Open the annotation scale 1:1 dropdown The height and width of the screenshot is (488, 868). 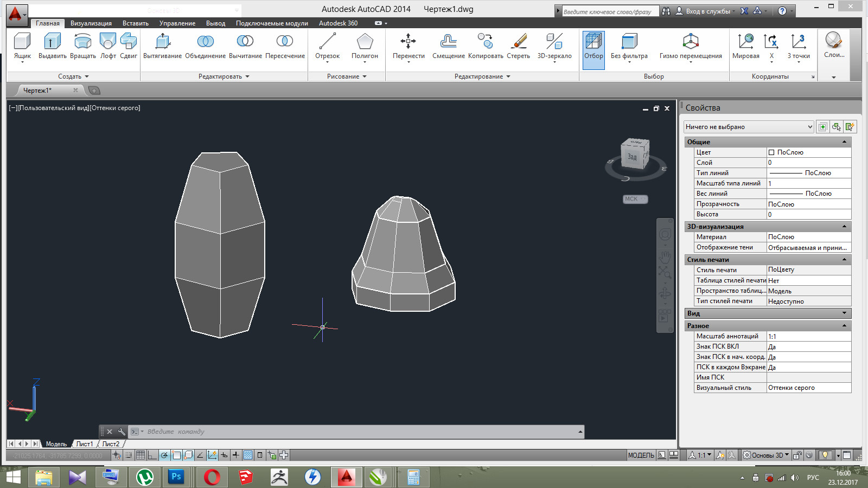point(700,455)
